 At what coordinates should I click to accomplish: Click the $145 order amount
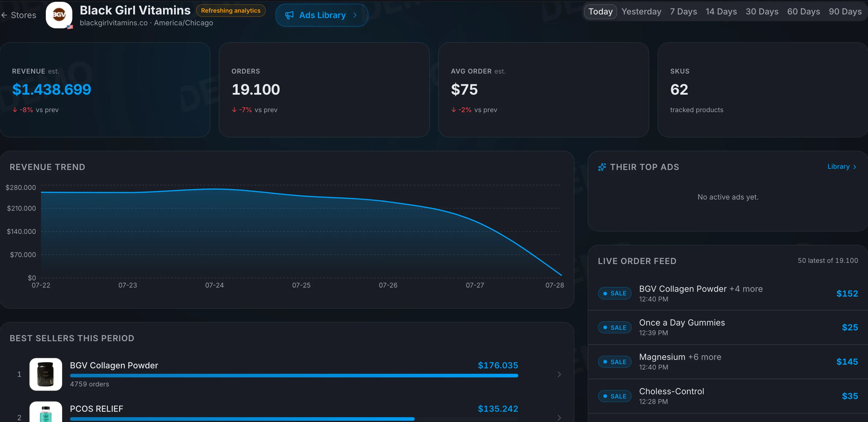847,362
